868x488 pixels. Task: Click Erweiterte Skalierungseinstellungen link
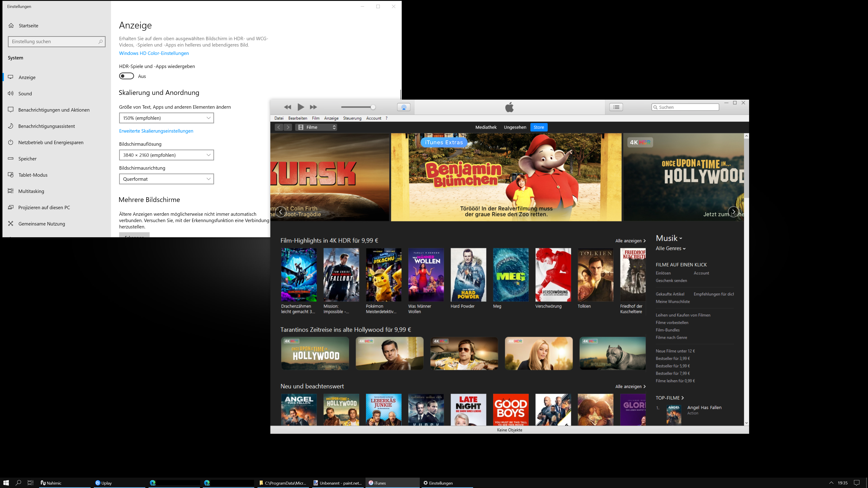pyautogui.click(x=156, y=131)
